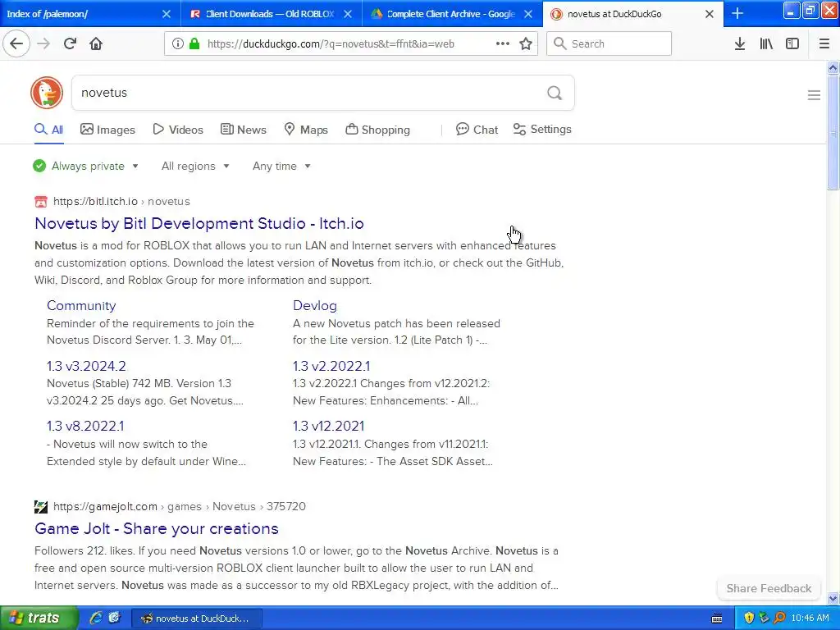Viewport: 840px width, 630px height.
Task: Bookmark this page with the star icon
Action: pos(526,44)
